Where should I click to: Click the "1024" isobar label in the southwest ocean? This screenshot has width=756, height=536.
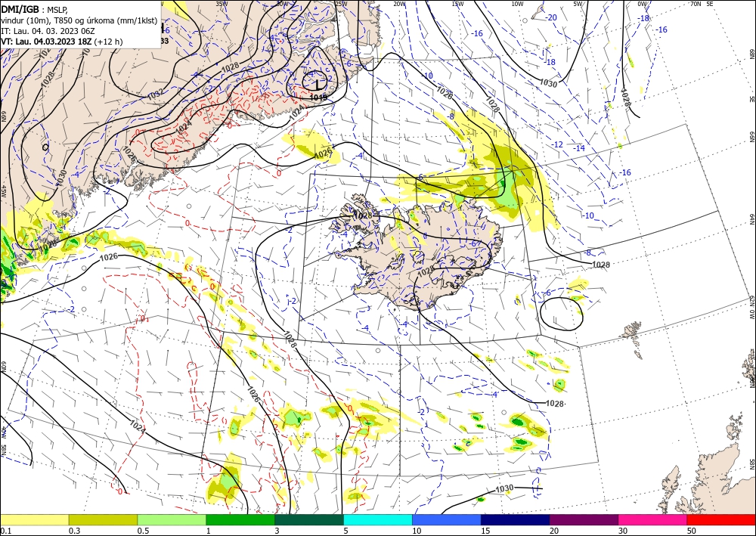[138, 426]
